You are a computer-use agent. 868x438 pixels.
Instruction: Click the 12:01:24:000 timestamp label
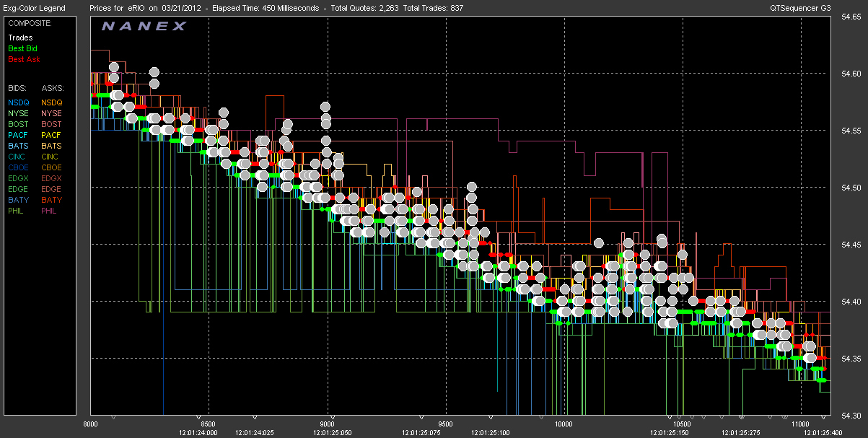(198, 433)
